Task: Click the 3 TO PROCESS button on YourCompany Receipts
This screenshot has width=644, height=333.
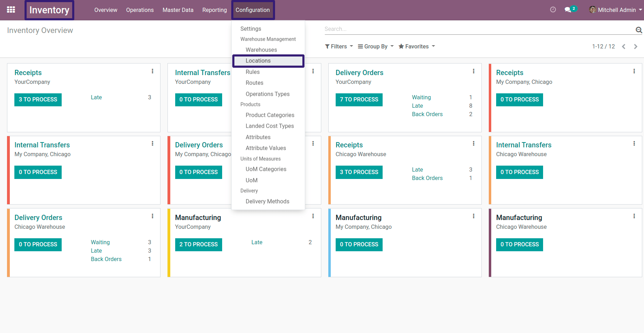Action: (38, 100)
